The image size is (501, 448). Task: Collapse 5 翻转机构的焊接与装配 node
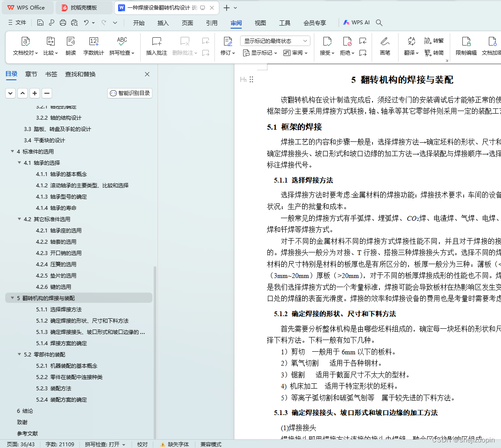[x=13, y=298]
